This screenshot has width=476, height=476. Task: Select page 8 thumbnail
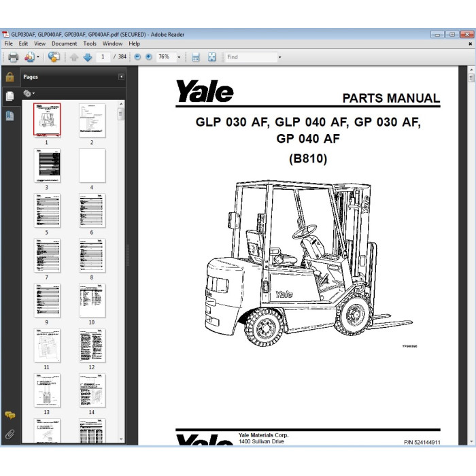coord(92,255)
